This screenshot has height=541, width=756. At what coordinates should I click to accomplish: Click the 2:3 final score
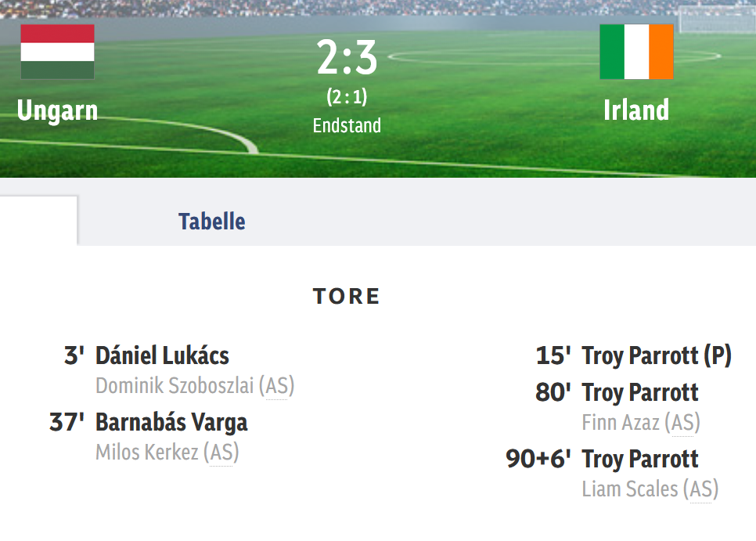(x=347, y=59)
